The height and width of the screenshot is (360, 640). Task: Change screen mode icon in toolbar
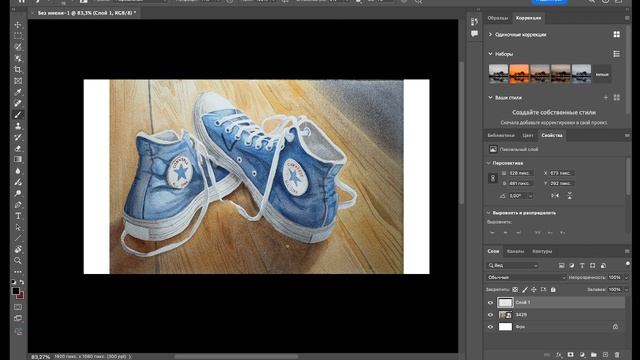pos(18,318)
